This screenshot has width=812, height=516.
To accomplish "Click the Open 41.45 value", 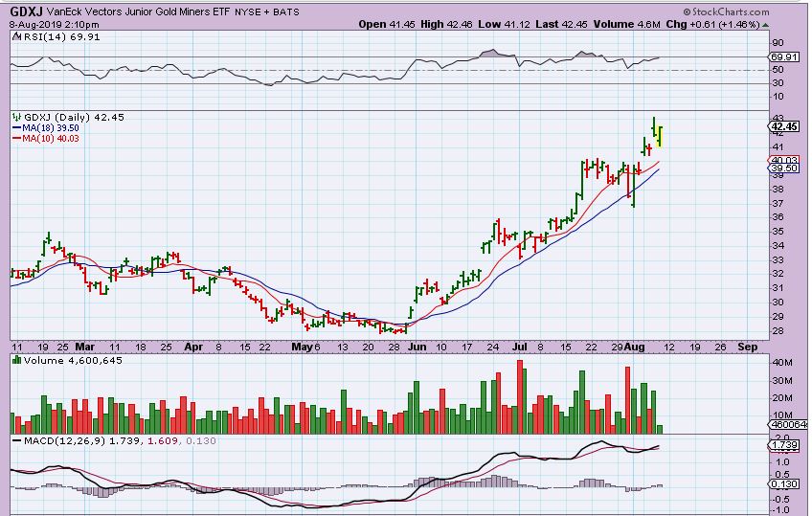I will point(387,24).
